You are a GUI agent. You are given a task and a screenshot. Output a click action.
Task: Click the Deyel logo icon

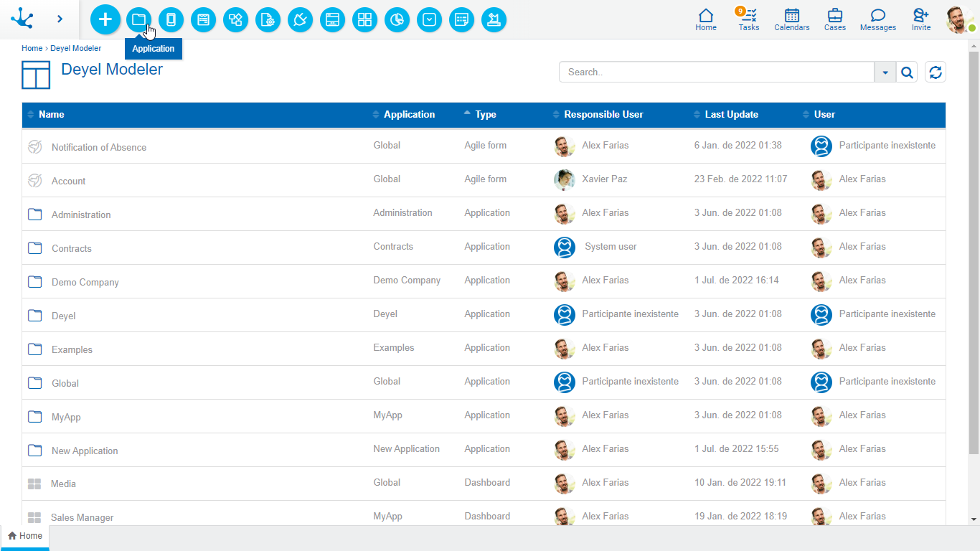[x=22, y=19]
